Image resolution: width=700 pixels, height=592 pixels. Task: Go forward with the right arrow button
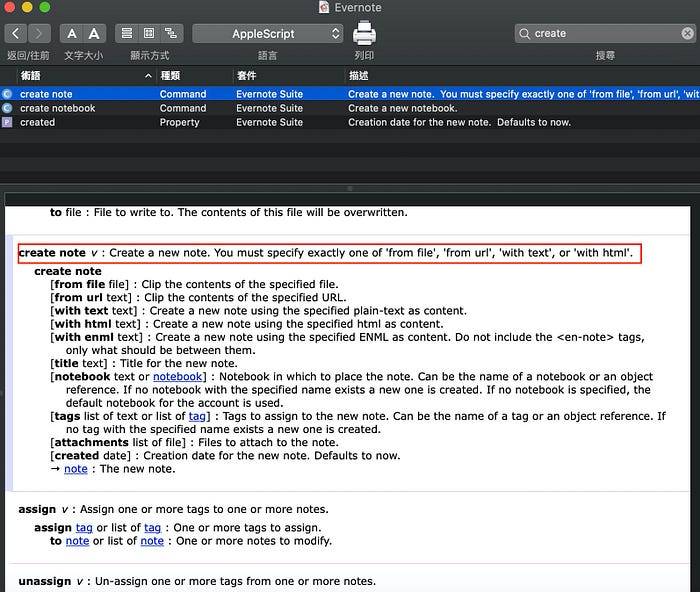pyautogui.click(x=39, y=33)
